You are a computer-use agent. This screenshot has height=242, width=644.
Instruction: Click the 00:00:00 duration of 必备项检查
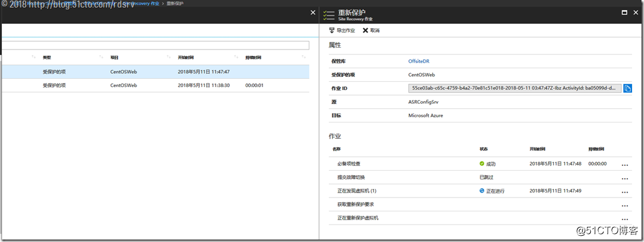[x=597, y=164]
